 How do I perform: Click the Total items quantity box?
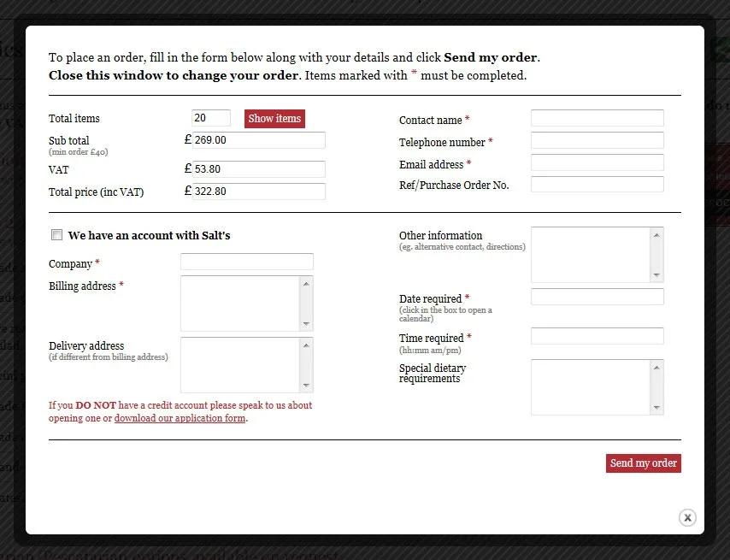tap(211, 119)
